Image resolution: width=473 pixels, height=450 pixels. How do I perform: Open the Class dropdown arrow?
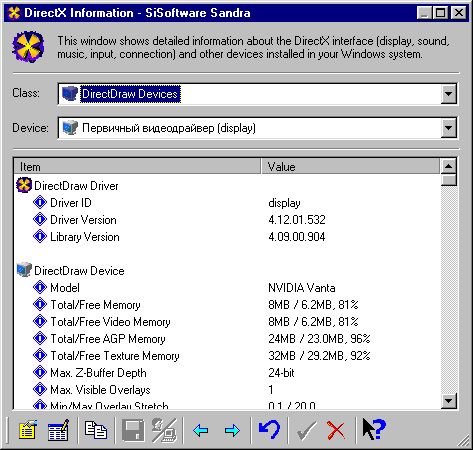tap(449, 94)
